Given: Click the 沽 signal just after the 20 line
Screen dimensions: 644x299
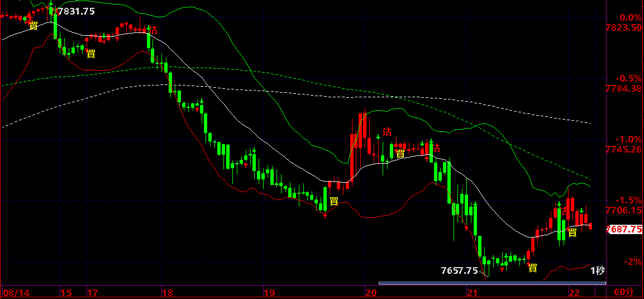Looking at the screenshot, I should (x=387, y=132).
